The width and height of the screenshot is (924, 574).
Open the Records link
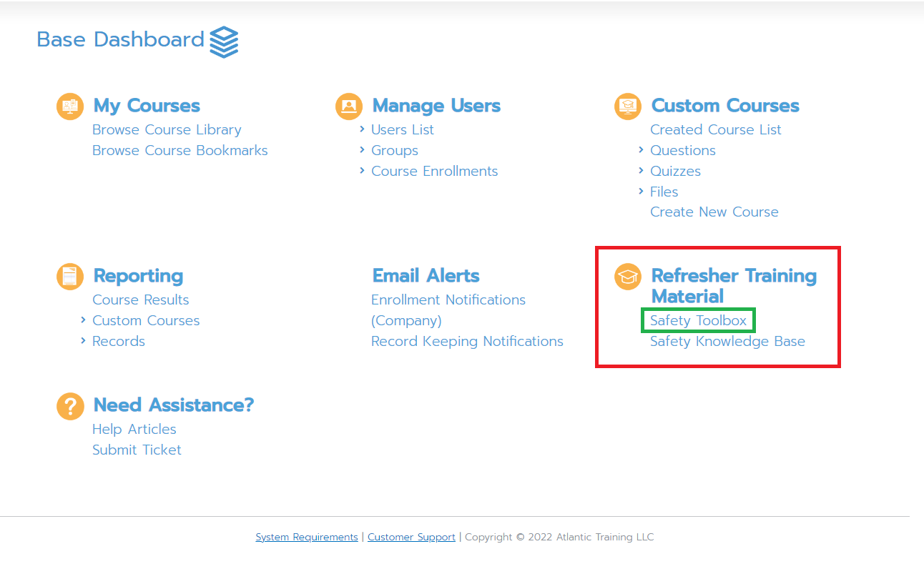click(x=119, y=341)
